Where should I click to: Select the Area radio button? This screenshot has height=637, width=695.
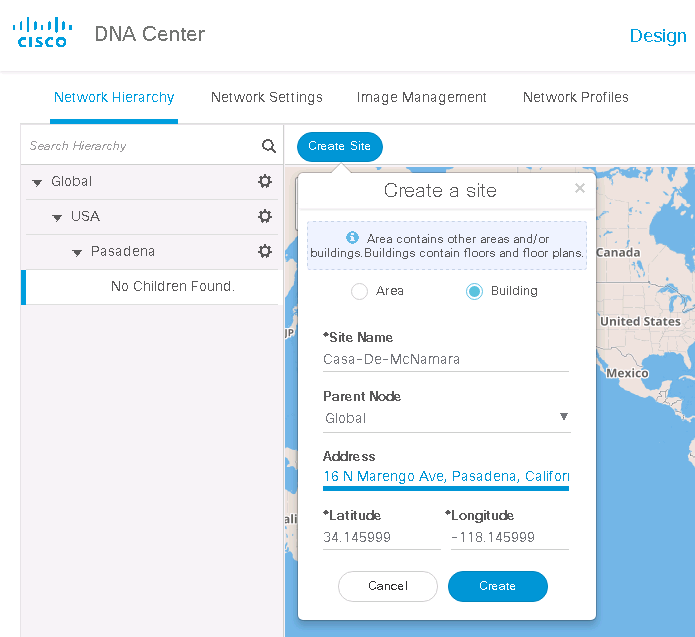tap(359, 291)
